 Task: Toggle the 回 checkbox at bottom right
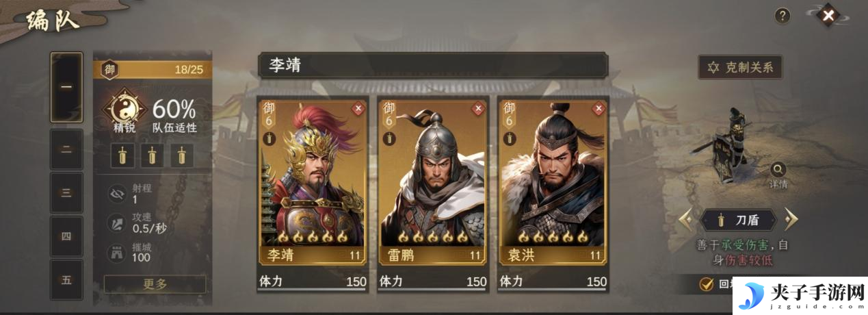(x=707, y=283)
